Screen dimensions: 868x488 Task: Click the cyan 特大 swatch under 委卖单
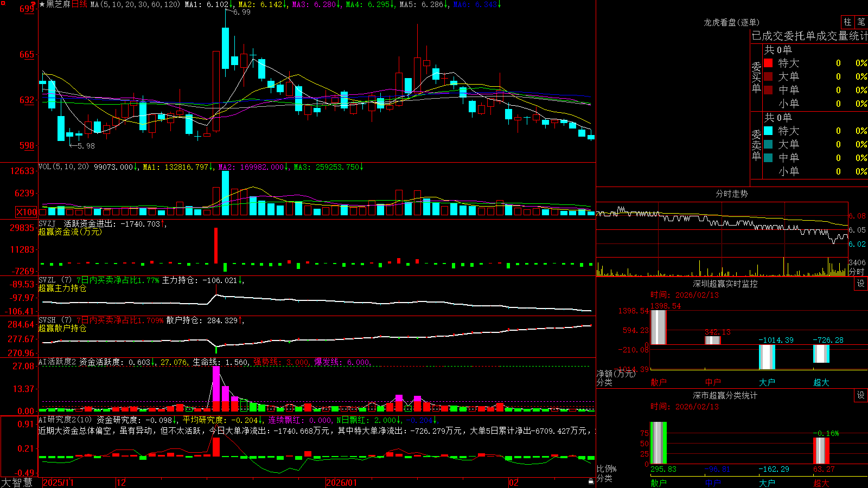[x=768, y=131]
